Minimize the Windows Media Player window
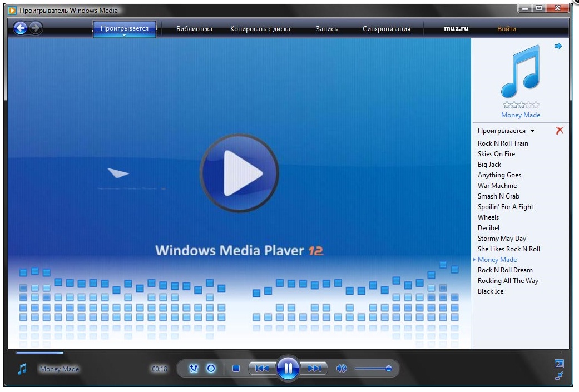579x392 pixels. [525, 8]
